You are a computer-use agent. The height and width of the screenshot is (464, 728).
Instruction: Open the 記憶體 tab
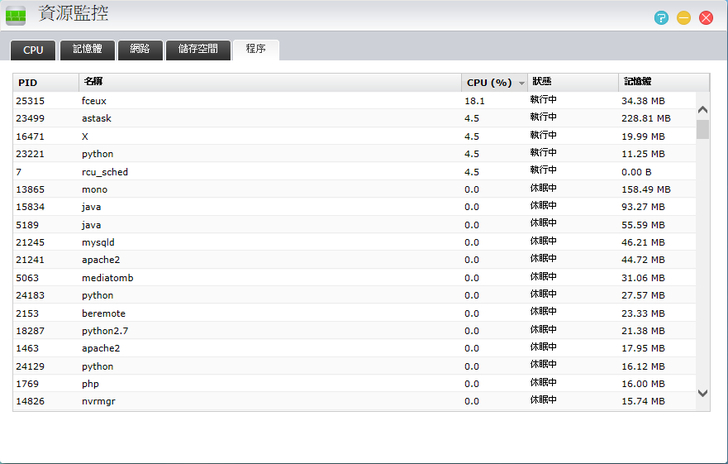[87, 50]
